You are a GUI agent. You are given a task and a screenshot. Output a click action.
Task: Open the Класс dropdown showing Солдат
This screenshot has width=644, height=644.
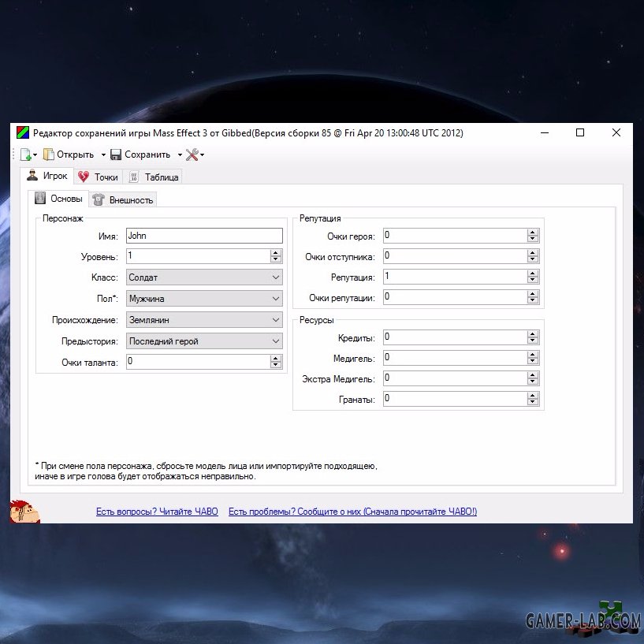point(204,277)
